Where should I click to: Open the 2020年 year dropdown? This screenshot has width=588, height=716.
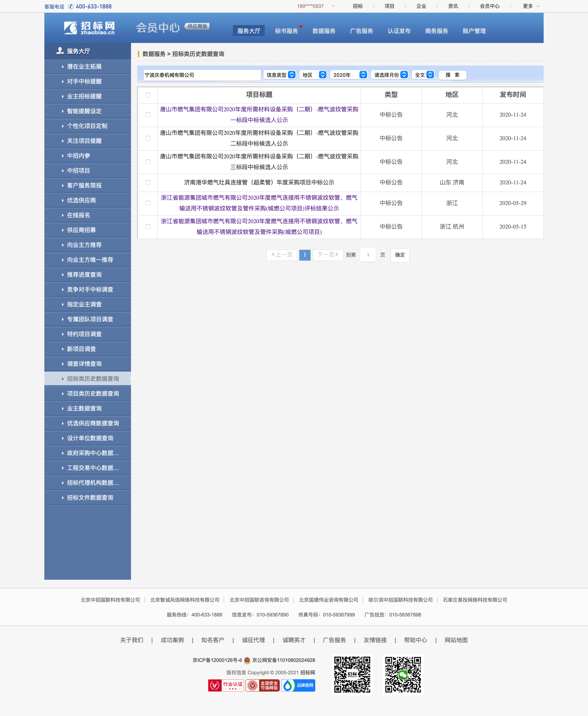pos(349,75)
